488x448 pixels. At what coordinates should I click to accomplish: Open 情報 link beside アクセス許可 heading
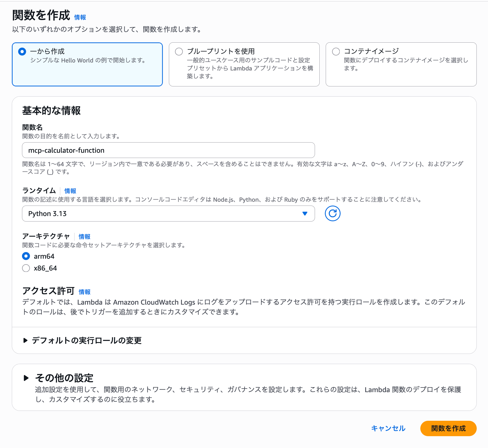(84, 292)
